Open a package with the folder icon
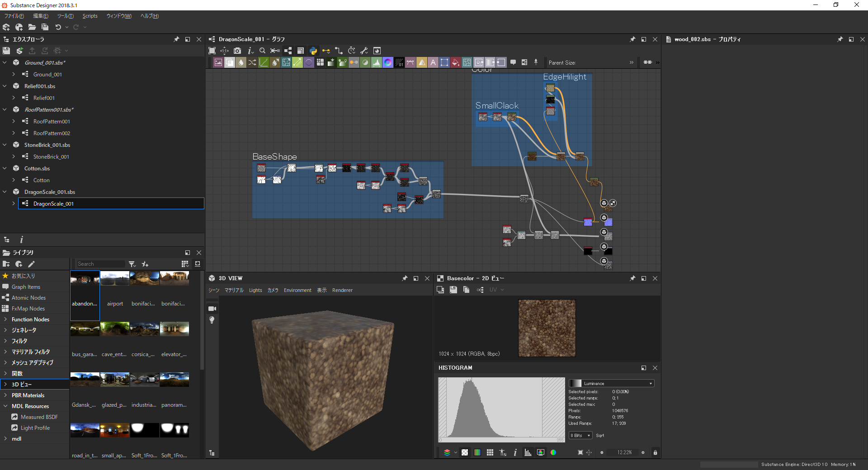Viewport: 868px width, 470px height. (x=32, y=27)
